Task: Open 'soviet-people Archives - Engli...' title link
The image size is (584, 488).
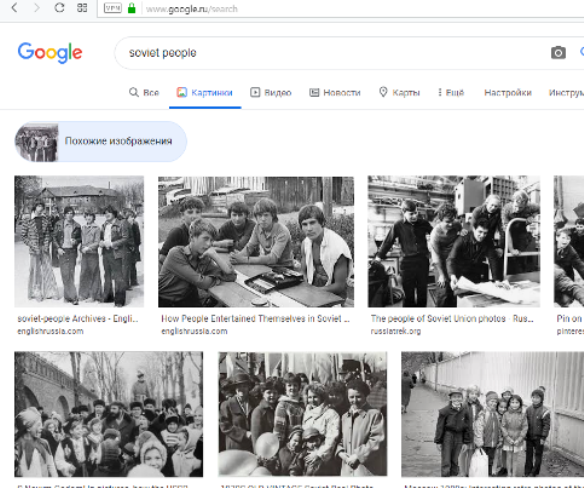Action: click(x=78, y=319)
